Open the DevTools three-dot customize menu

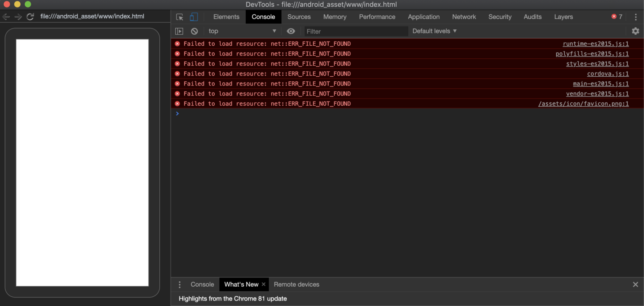pyautogui.click(x=636, y=17)
